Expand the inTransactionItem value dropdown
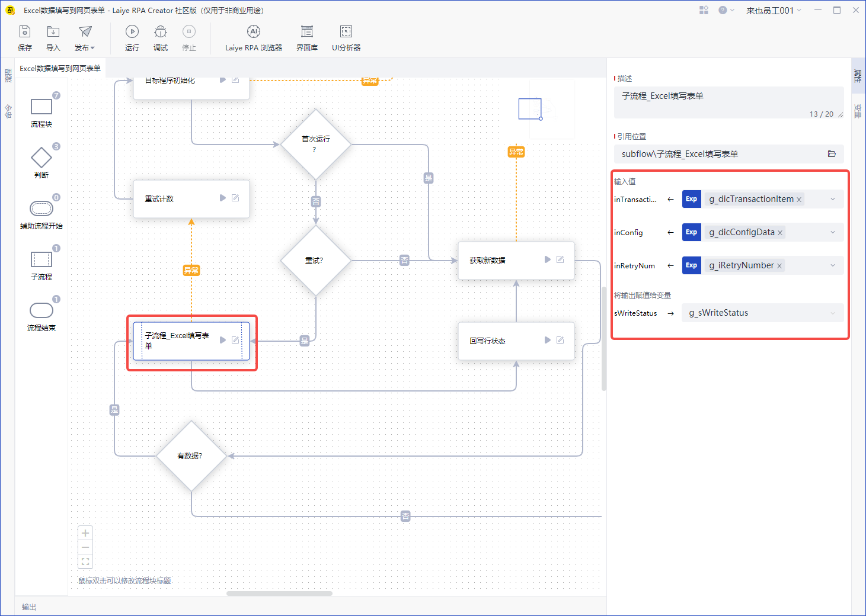Screen dimensions: 866x616 tap(833, 199)
